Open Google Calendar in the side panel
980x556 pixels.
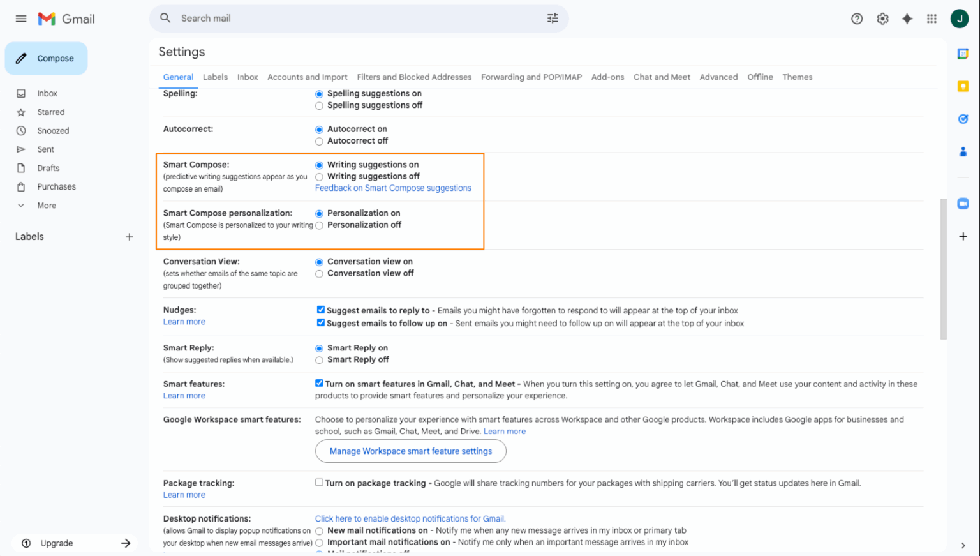tap(963, 50)
